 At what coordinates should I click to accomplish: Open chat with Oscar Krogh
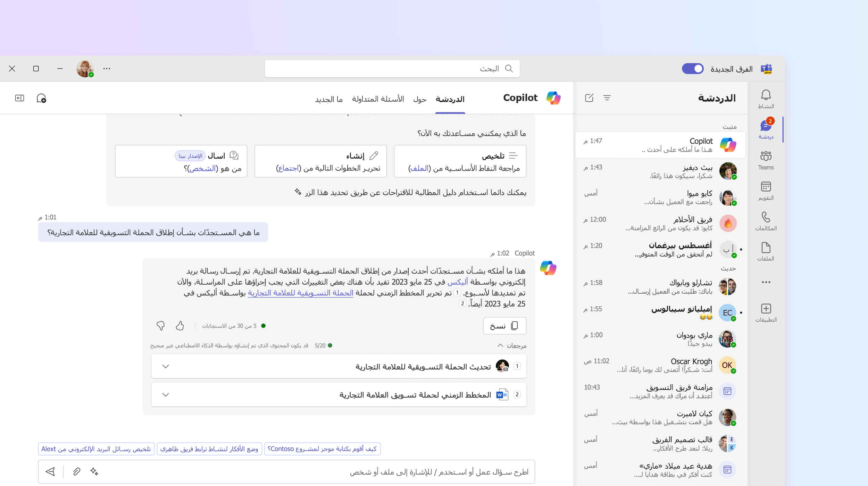tap(660, 365)
